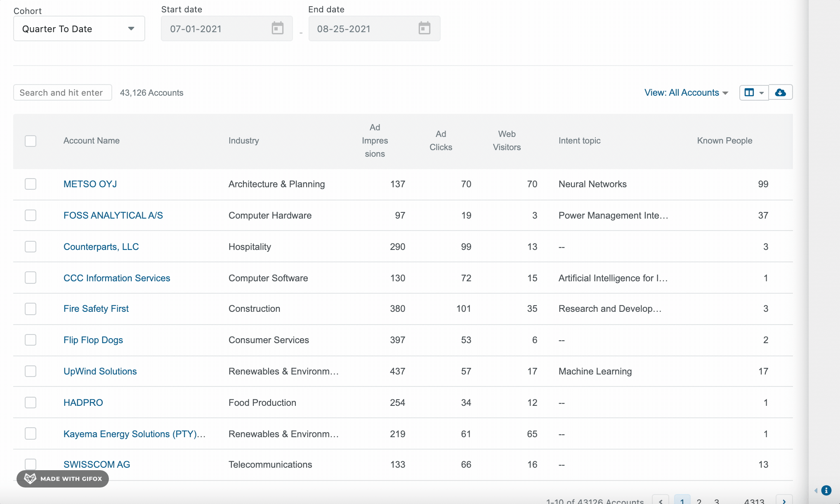Screen dimensions: 840x504
Task: Open the View: All Accounts dropdown
Action: (x=686, y=92)
